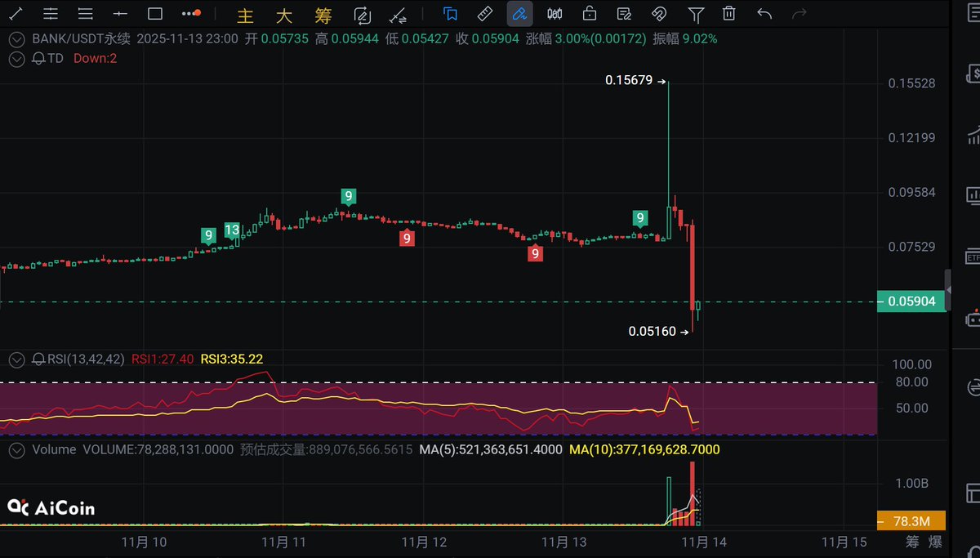The height and width of the screenshot is (558, 980).
Task: Select the rectangle shape tool
Action: [155, 13]
